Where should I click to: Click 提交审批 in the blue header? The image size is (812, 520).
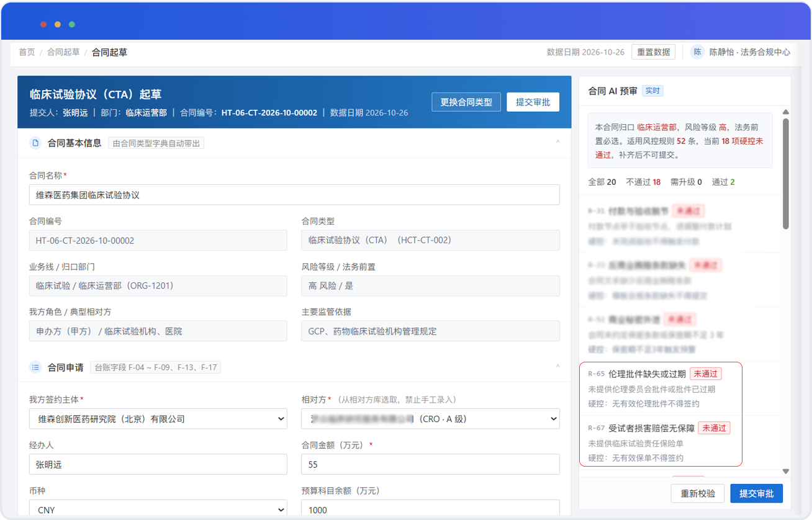click(x=533, y=102)
